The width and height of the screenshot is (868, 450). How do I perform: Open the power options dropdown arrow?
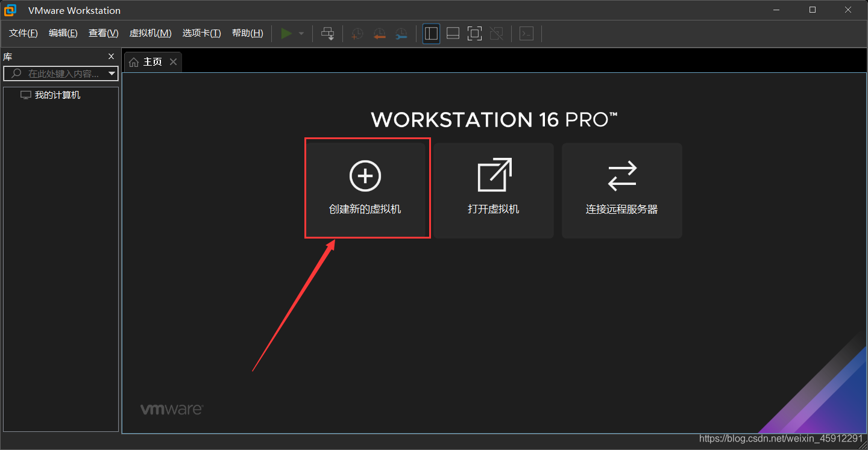pos(301,34)
